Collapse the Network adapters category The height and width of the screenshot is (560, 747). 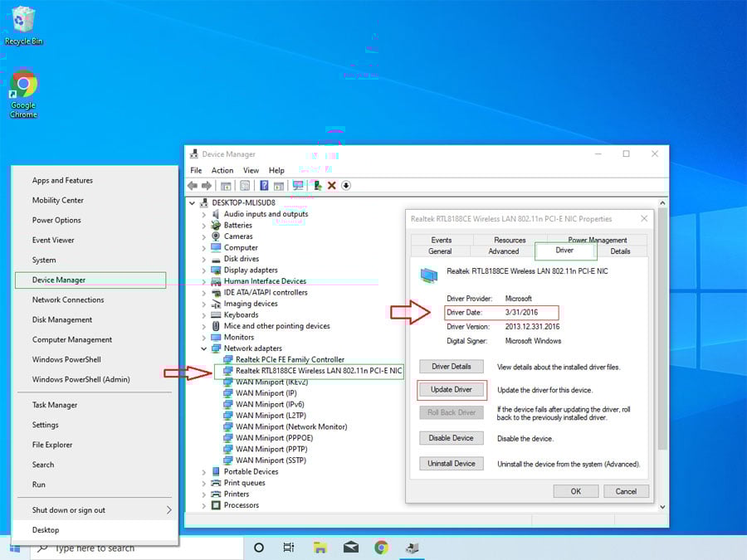pos(204,348)
